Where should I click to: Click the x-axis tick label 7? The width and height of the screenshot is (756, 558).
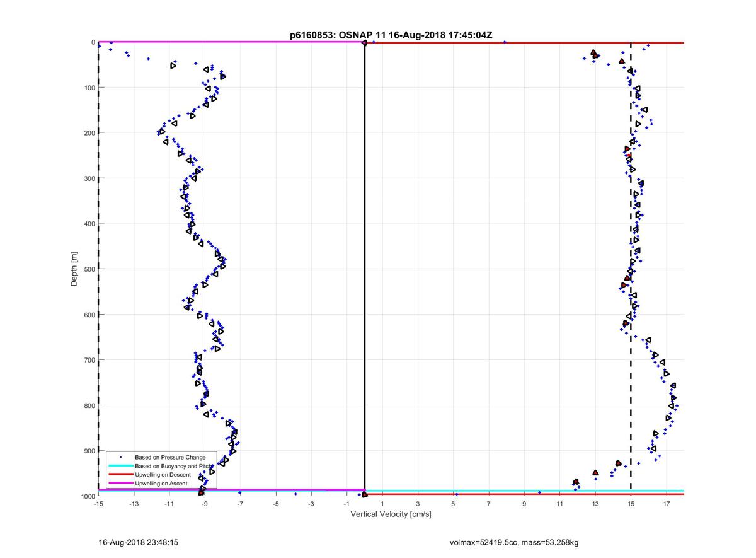click(x=489, y=504)
